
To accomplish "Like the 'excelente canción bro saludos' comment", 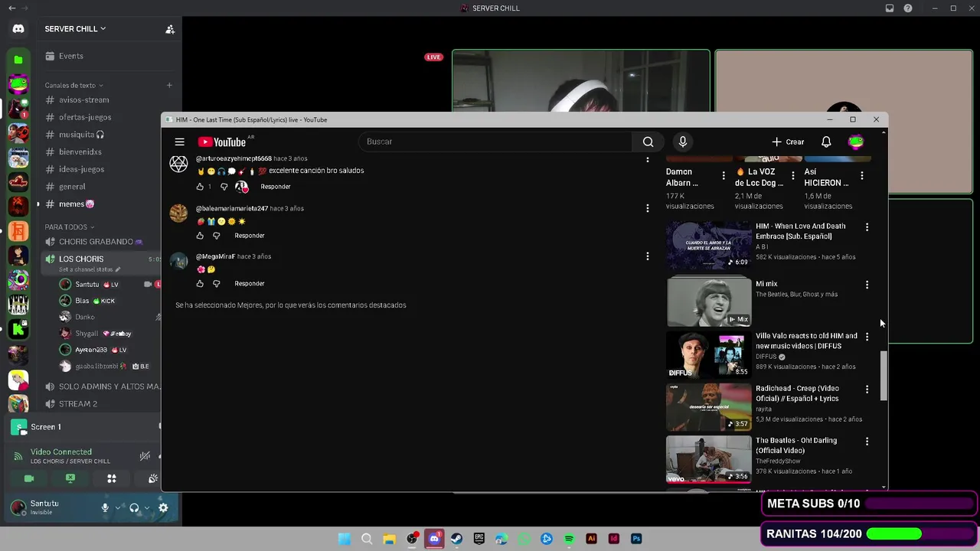I will pyautogui.click(x=200, y=187).
